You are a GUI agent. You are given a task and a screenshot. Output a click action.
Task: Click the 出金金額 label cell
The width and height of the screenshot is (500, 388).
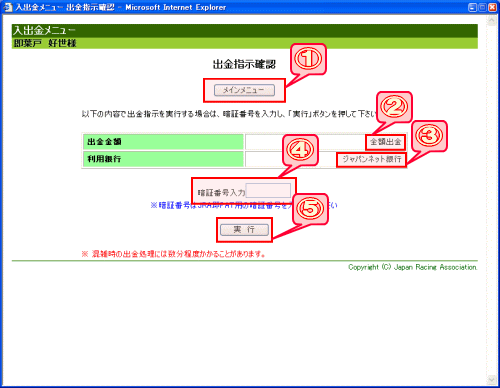click(x=163, y=142)
